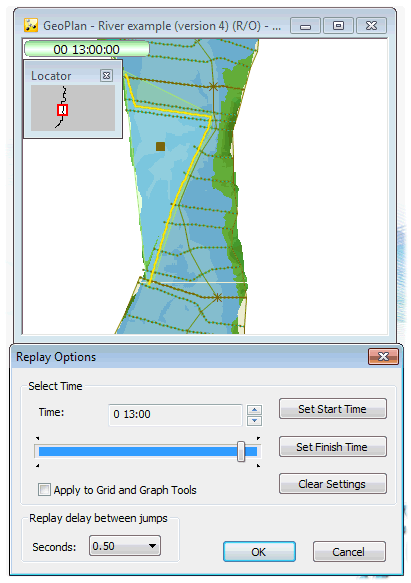
Task: Click the Time input field
Action: click(x=175, y=415)
